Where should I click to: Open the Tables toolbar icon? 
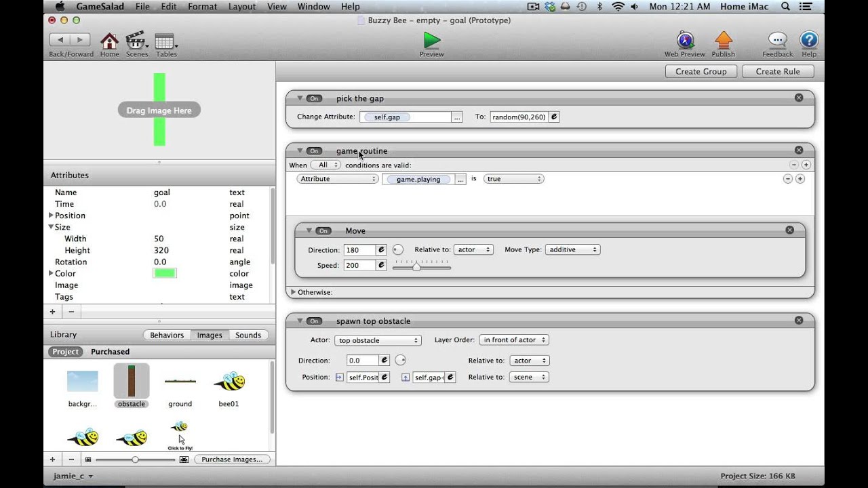click(165, 41)
